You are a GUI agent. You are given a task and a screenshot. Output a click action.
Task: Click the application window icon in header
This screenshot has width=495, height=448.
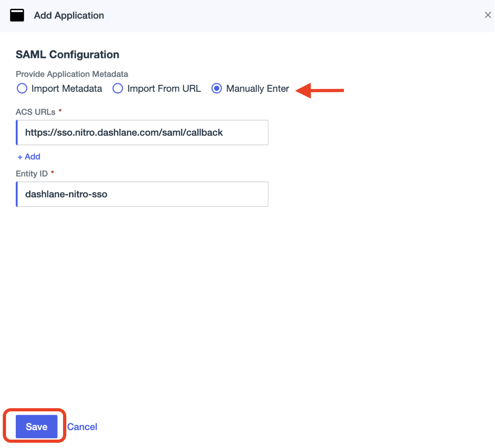pos(17,15)
